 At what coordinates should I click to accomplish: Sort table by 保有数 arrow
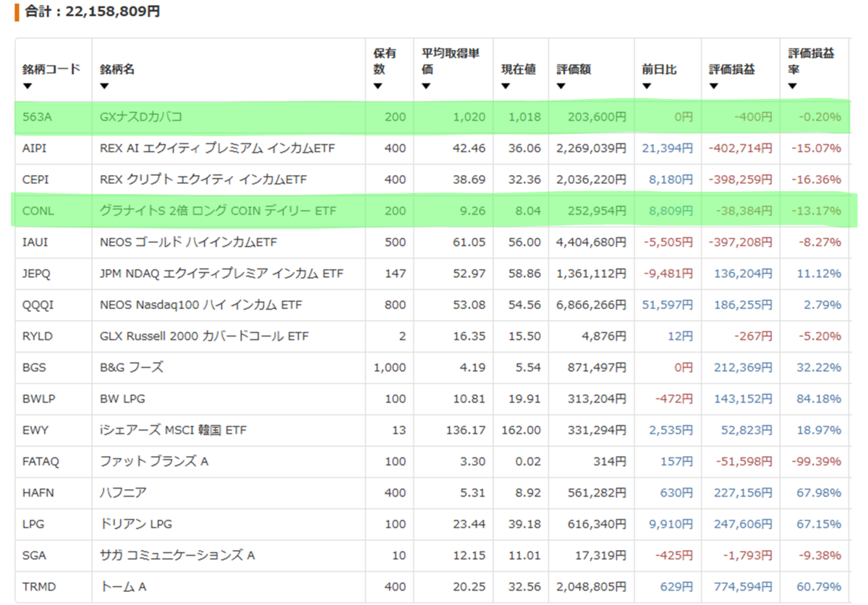click(378, 86)
